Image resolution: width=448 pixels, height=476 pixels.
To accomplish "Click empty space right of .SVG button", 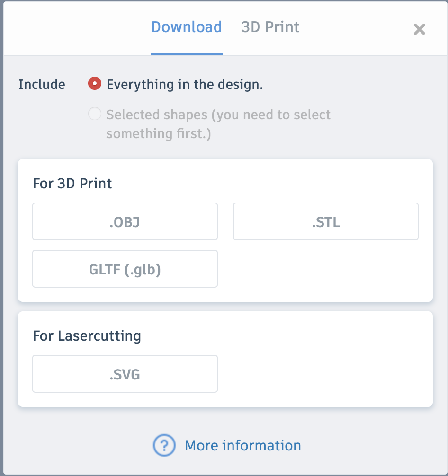I will click(325, 374).
